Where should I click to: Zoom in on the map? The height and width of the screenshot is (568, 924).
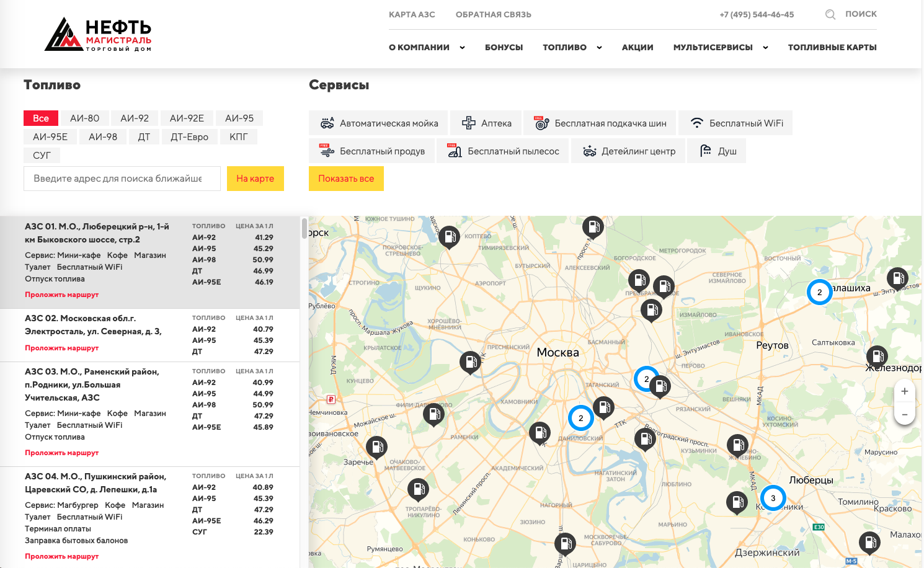pyautogui.click(x=905, y=391)
